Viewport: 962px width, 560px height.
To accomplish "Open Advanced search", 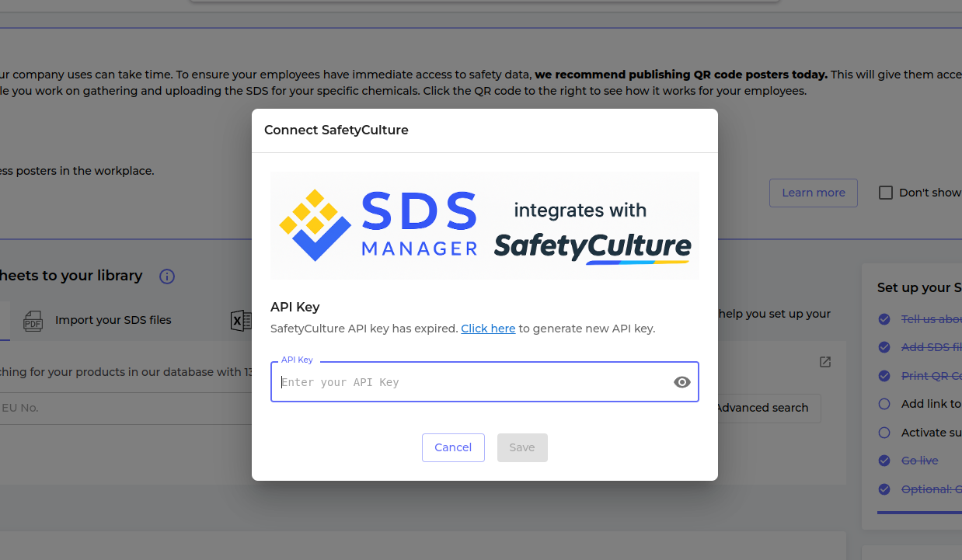I will coord(762,408).
